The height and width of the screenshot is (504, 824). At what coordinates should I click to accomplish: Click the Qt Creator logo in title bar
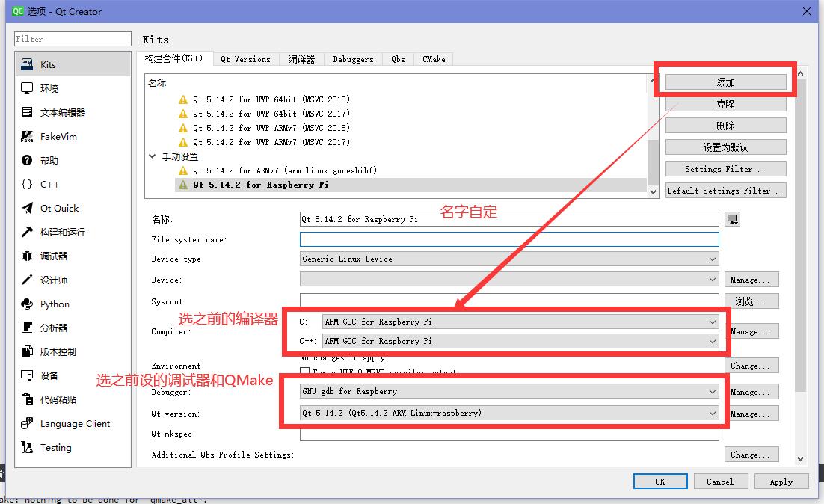(18, 11)
